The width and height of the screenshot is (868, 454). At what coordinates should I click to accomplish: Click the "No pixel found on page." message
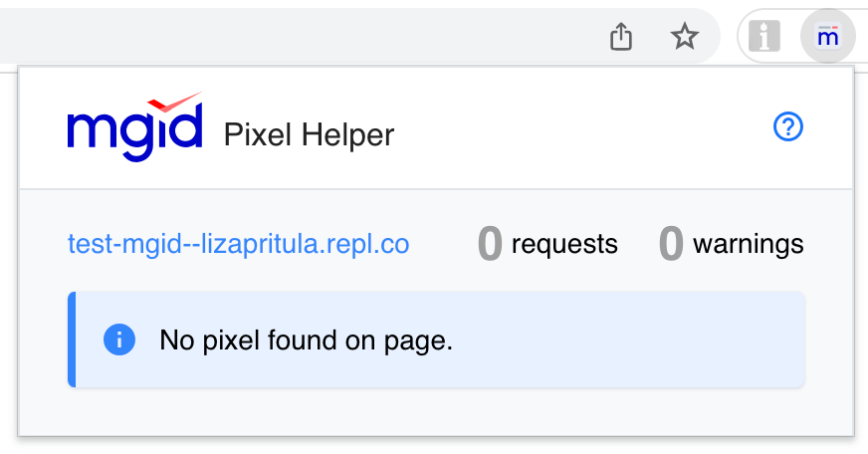pyautogui.click(x=306, y=341)
